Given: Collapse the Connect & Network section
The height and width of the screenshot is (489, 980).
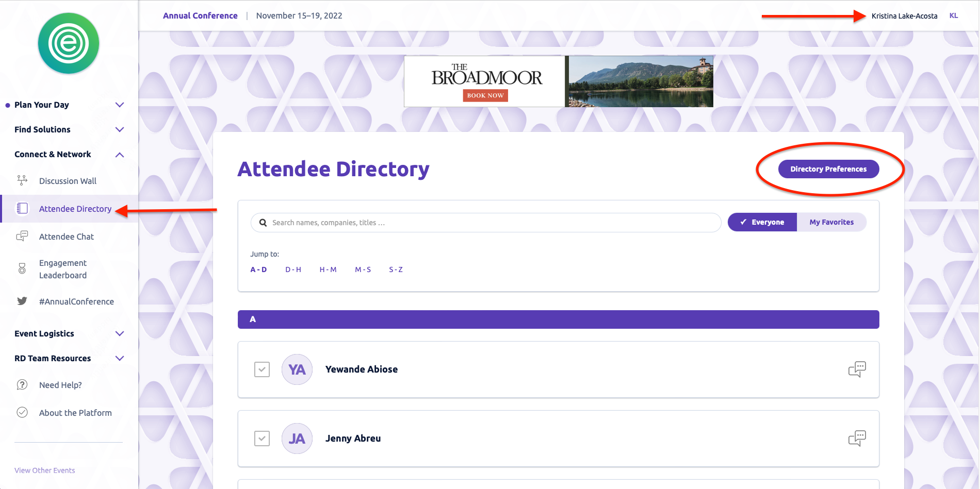Looking at the screenshot, I should coord(120,154).
